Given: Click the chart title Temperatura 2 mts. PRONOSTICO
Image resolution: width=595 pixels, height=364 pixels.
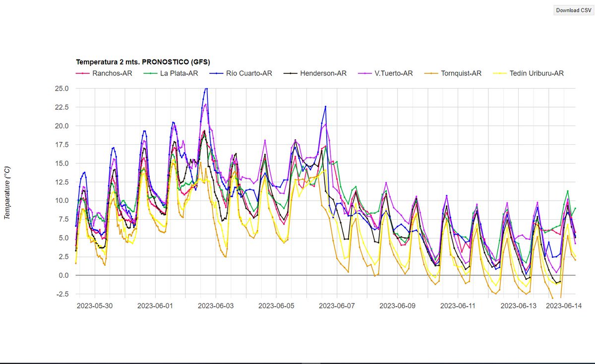Looking at the screenshot, I should (x=142, y=62).
